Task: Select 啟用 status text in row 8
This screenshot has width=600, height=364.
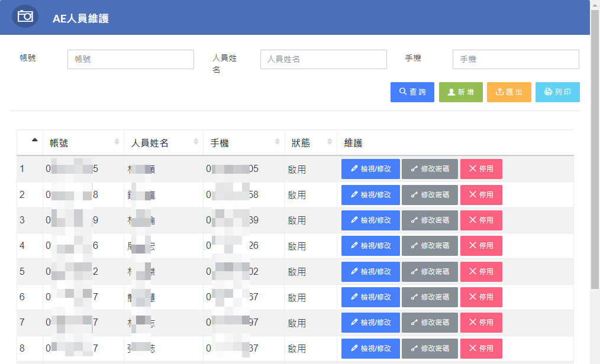Action: tap(297, 349)
